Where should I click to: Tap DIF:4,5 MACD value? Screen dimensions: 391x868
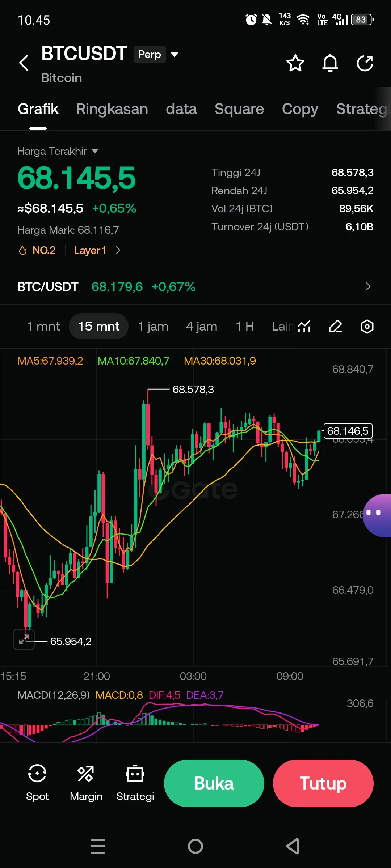tap(164, 695)
